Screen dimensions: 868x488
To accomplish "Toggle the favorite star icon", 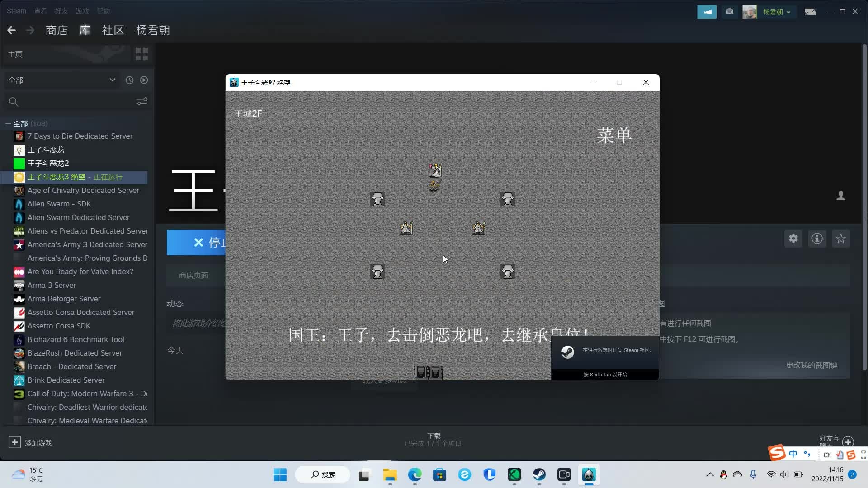I will coord(840,239).
